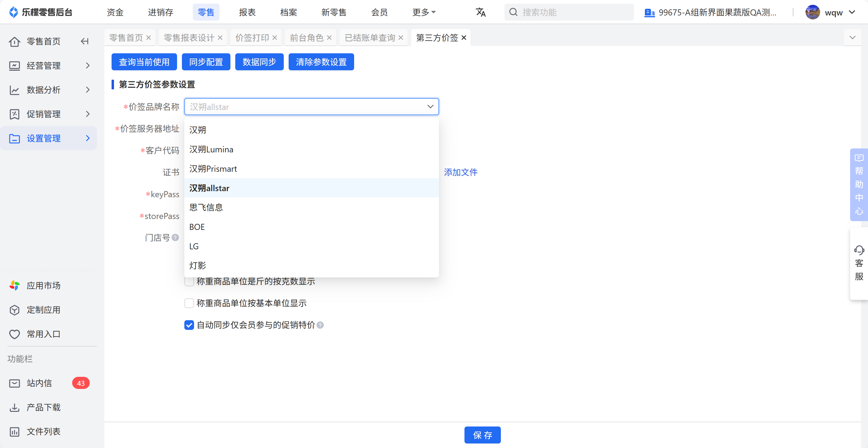Image resolution: width=868 pixels, height=448 pixels.
Task: Select LG option
Action: click(x=311, y=246)
